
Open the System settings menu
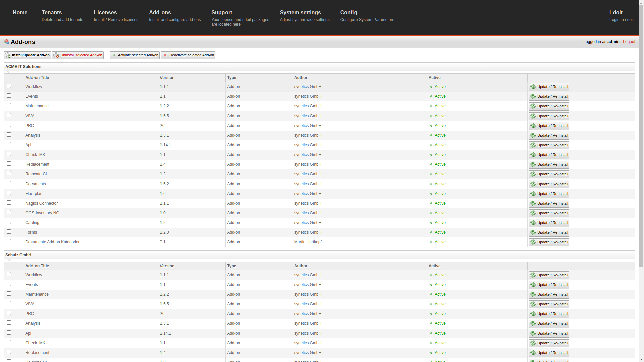pos(300,13)
